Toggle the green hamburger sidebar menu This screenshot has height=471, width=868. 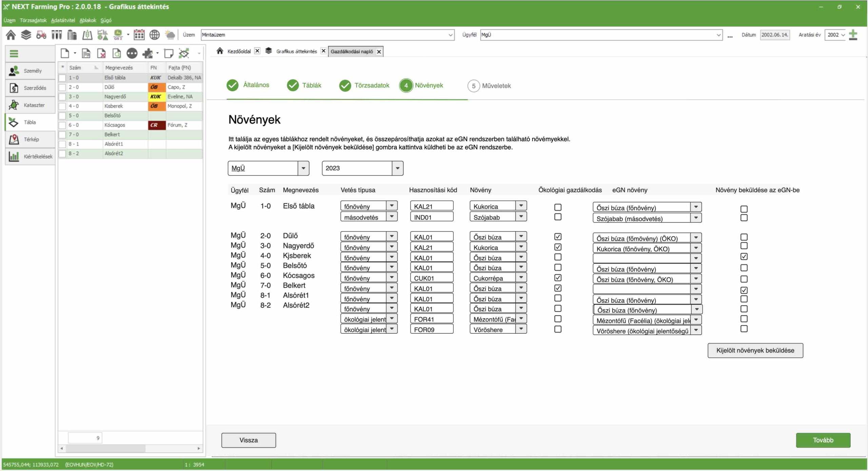(14, 54)
